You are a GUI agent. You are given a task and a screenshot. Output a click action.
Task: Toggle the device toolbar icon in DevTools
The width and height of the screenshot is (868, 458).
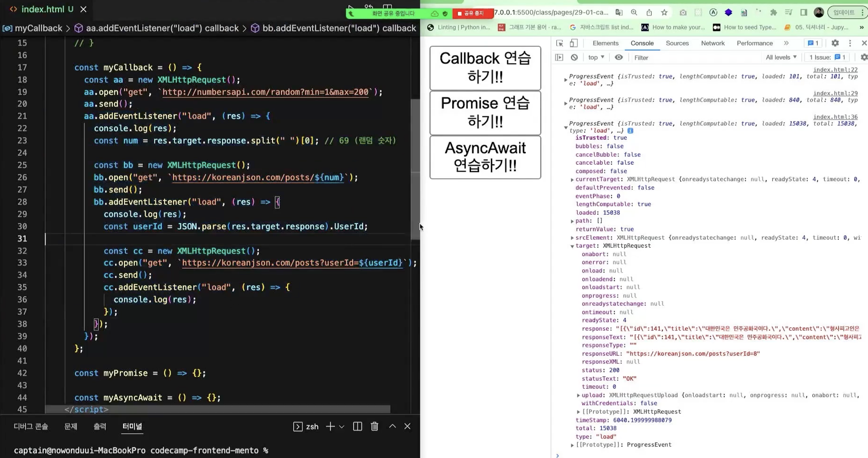pyautogui.click(x=574, y=43)
